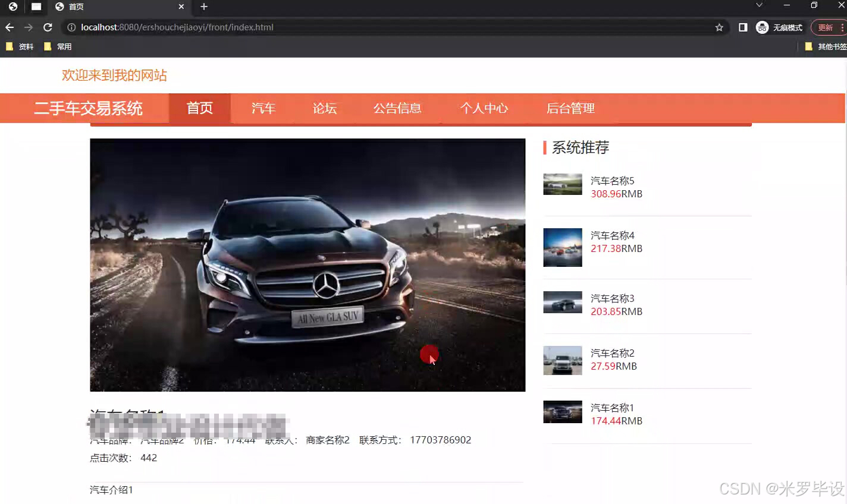
Task: Click the contact number 17703786902
Action: pos(441,440)
